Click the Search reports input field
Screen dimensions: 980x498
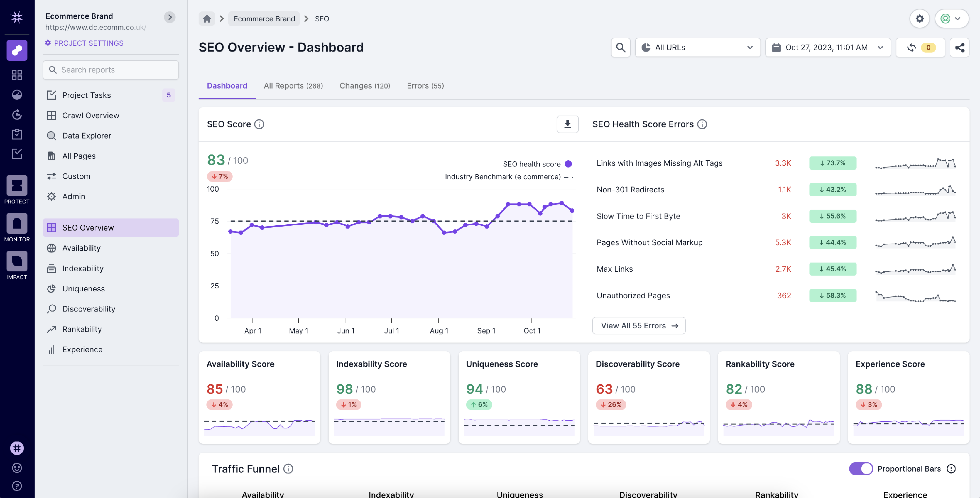tap(111, 70)
